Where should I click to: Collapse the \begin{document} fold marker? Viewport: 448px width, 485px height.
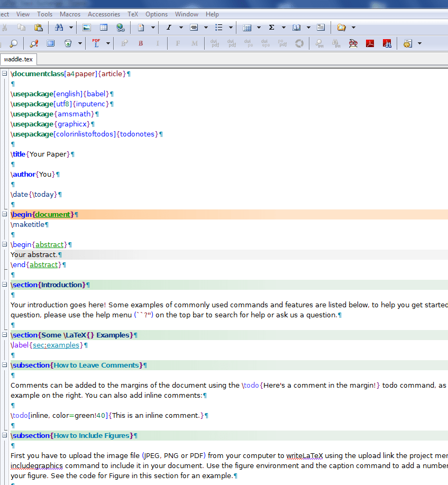click(5, 215)
